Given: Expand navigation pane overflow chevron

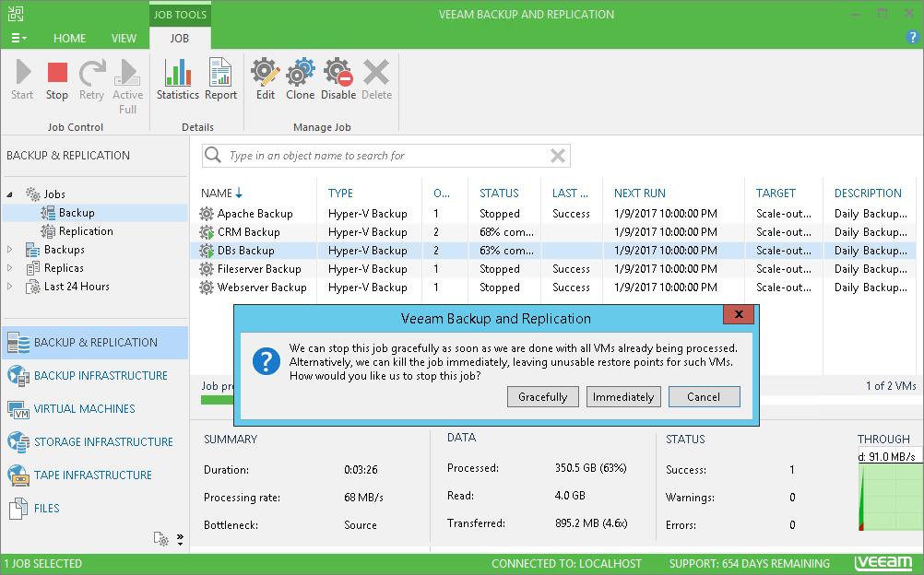Looking at the screenshot, I should click(x=180, y=538).
